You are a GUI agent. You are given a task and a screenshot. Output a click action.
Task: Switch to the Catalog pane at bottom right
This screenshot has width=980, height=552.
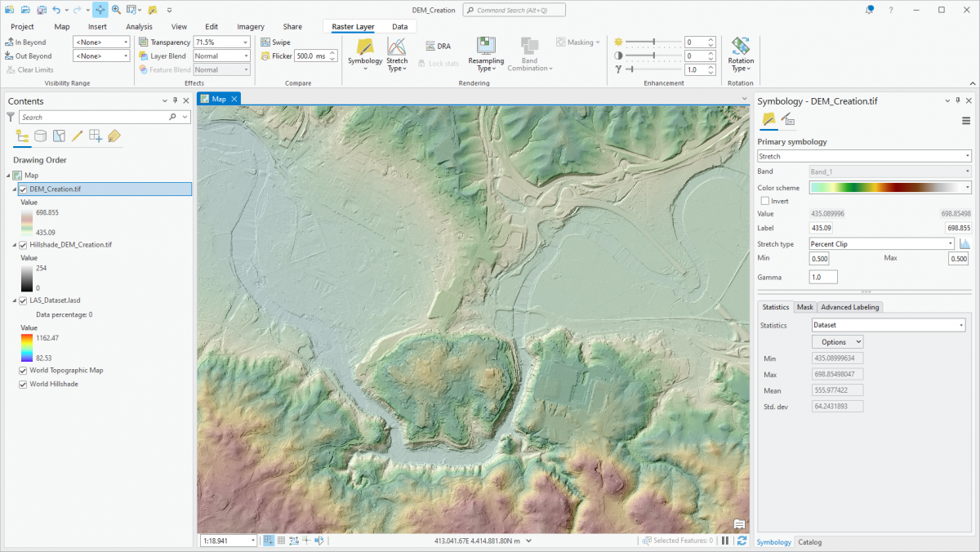[x=809, y=541]
